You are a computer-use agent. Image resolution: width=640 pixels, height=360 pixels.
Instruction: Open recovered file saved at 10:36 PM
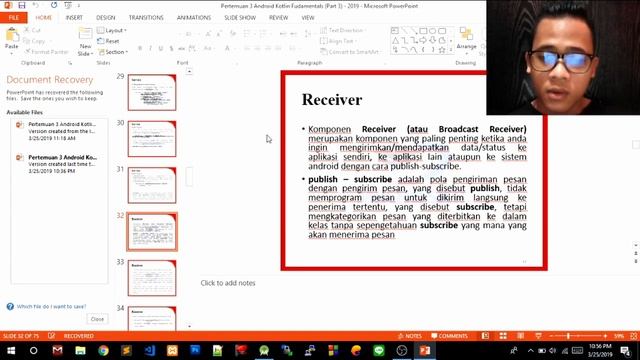coord(60,164)
